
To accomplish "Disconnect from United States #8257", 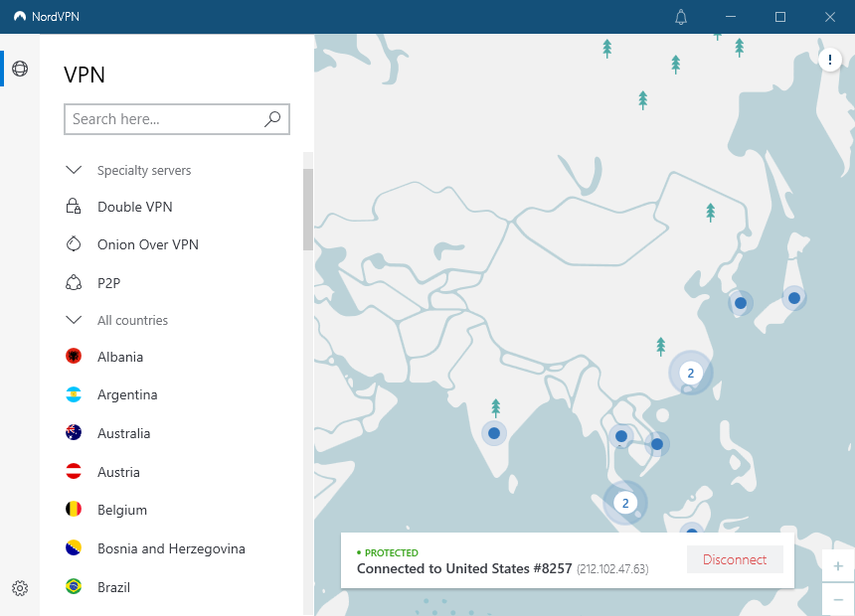I will [x=735, y=559].
